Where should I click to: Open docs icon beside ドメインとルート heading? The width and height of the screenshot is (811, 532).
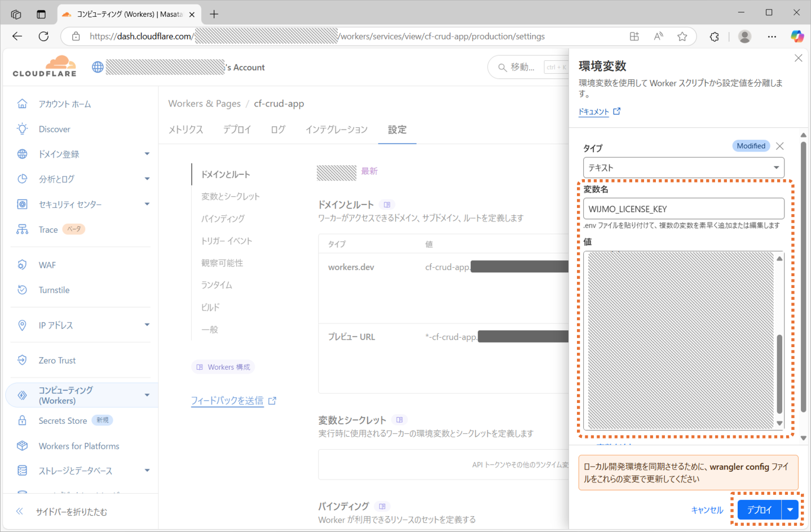pos(387,205)
